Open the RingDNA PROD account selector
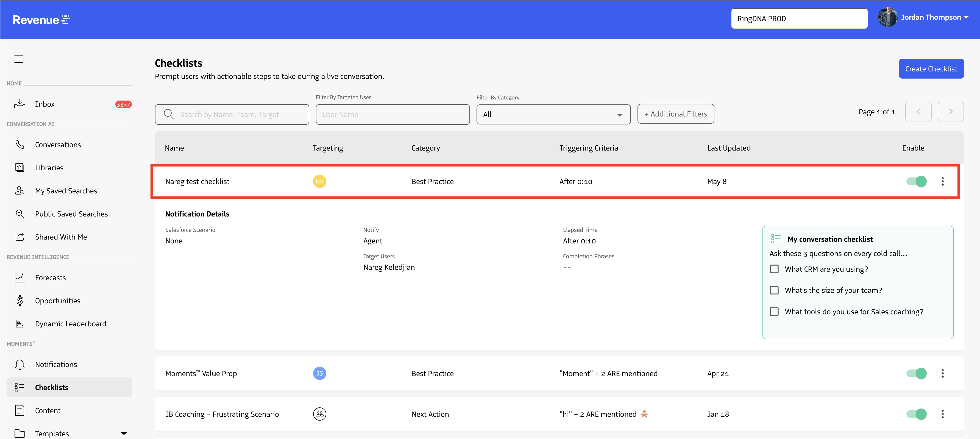980x439 pixels. (799, 19)
